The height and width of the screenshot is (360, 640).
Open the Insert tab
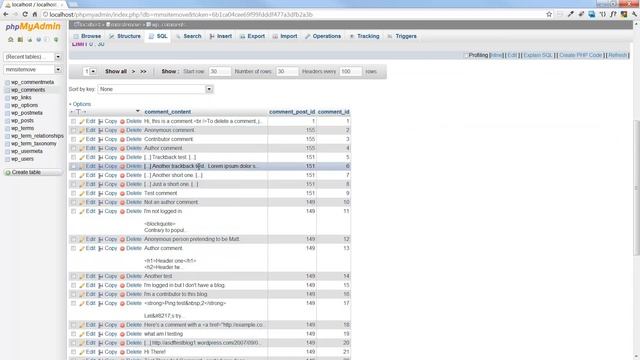point(220,36)
